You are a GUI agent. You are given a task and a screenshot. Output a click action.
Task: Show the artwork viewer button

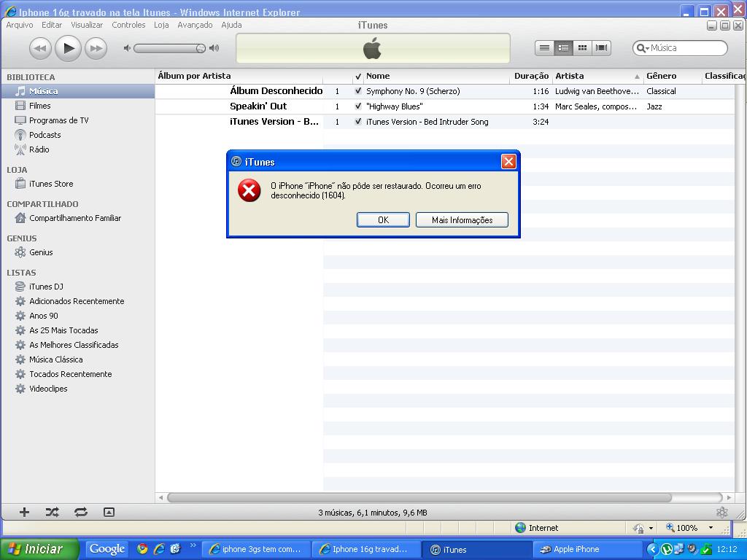pos(109,513)
